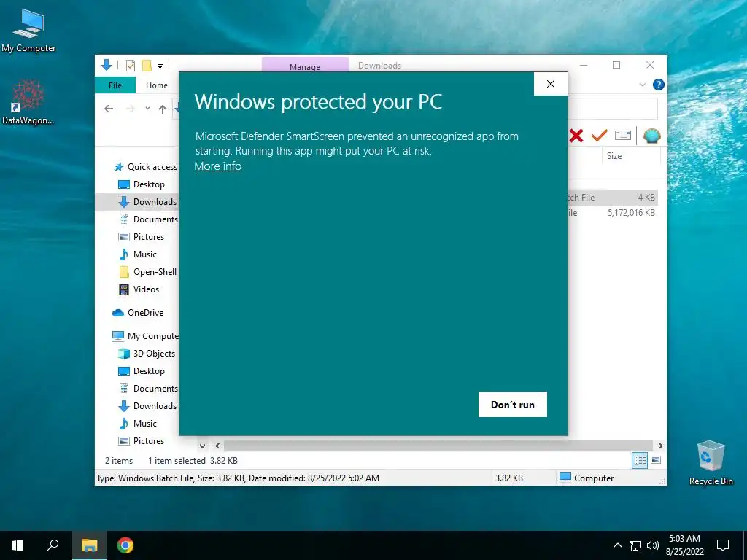
Task: Click the orange checkmark icon in Explorer toolbar
Action: (x=600, y=136)
